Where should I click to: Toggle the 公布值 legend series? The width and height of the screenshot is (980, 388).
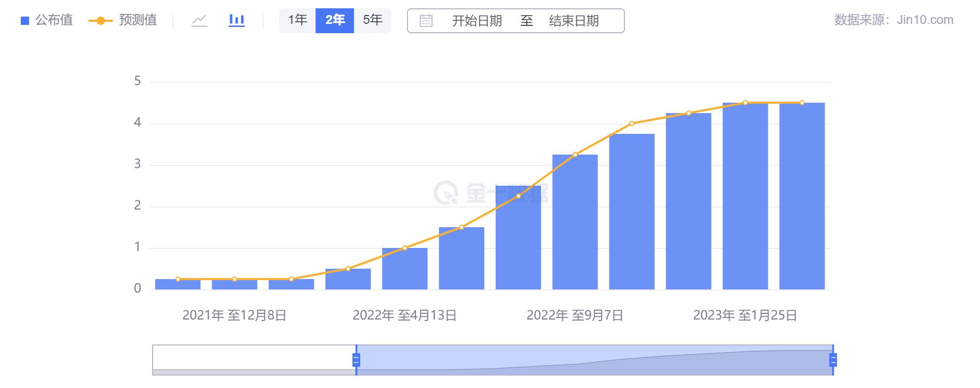click(47, 21)
